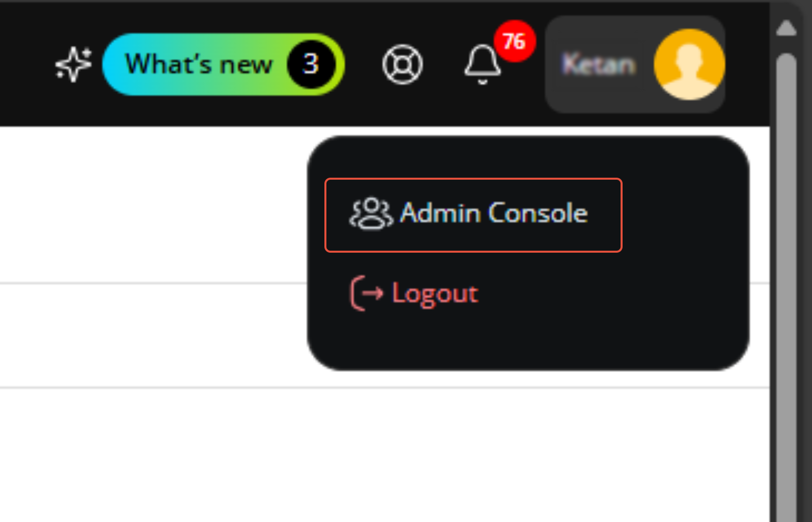
Task: Click the Admin Console text label
Action: coord(494,213)
